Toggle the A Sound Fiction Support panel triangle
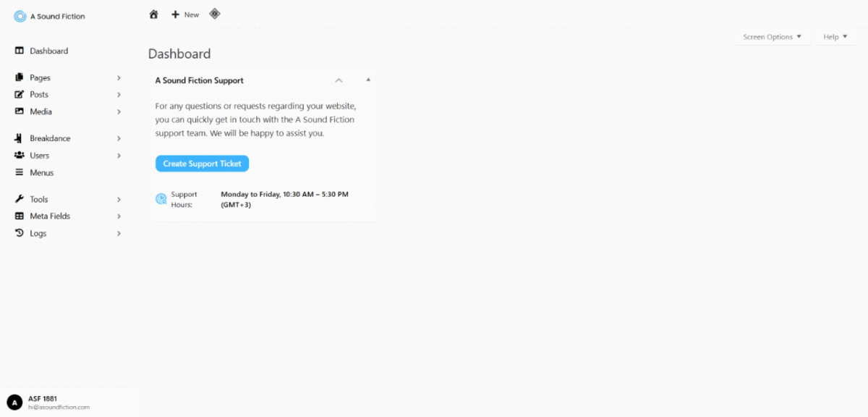The image size is (868, 417). click(368, 80)
